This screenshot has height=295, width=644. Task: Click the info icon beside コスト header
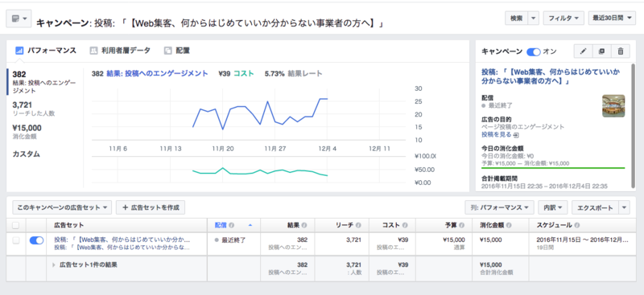(406, 225)
